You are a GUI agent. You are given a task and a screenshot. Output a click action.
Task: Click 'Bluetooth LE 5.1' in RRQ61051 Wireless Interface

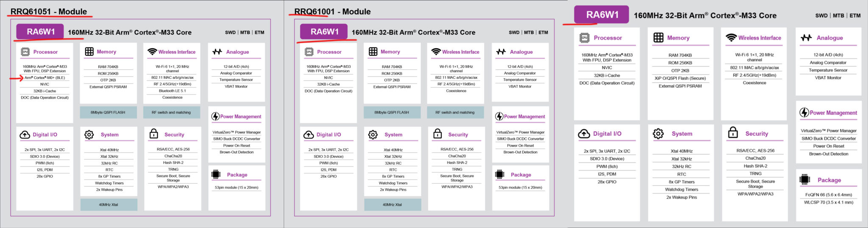click(172, 91)
